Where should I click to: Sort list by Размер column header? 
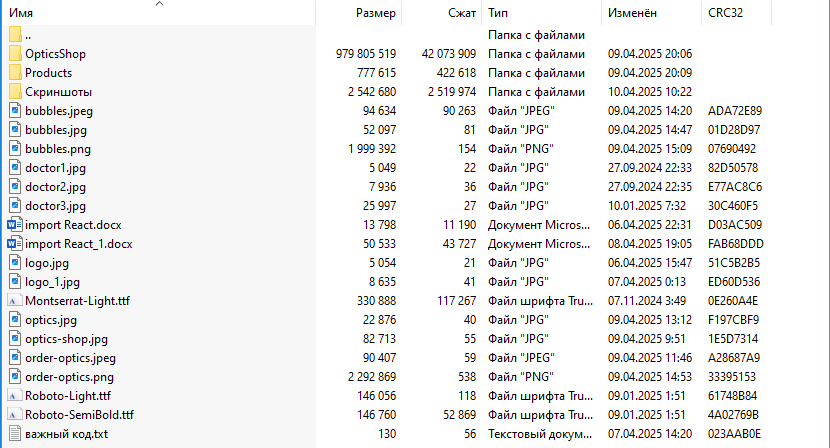pyautogui.click(x=376, y=13)
